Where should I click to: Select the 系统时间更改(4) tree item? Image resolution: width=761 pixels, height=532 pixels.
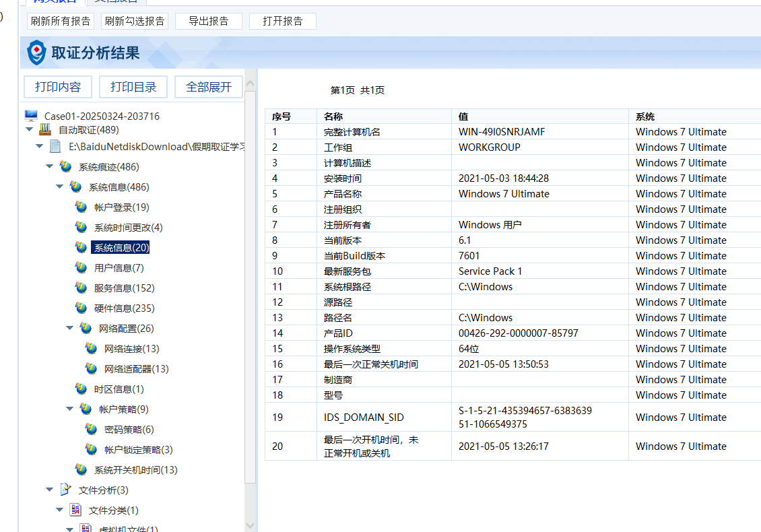pyautogui.click(x=128, y=228)
